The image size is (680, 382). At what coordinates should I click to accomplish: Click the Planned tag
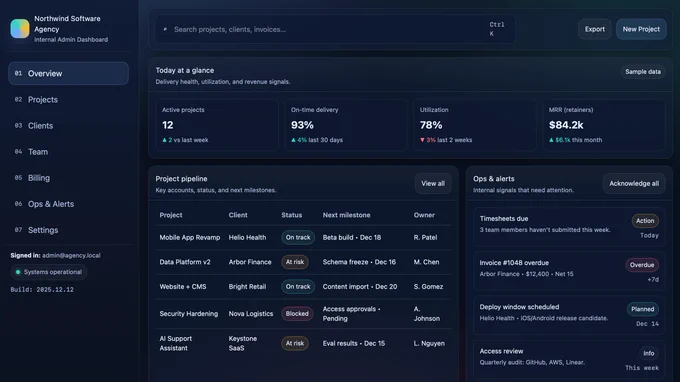tap(643, 309)
